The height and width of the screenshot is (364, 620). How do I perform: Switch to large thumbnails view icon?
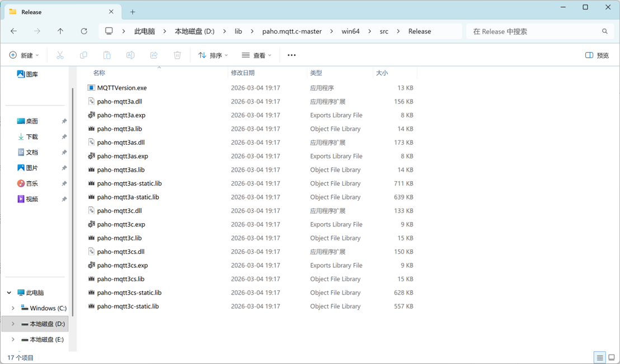tap(612, 358)
